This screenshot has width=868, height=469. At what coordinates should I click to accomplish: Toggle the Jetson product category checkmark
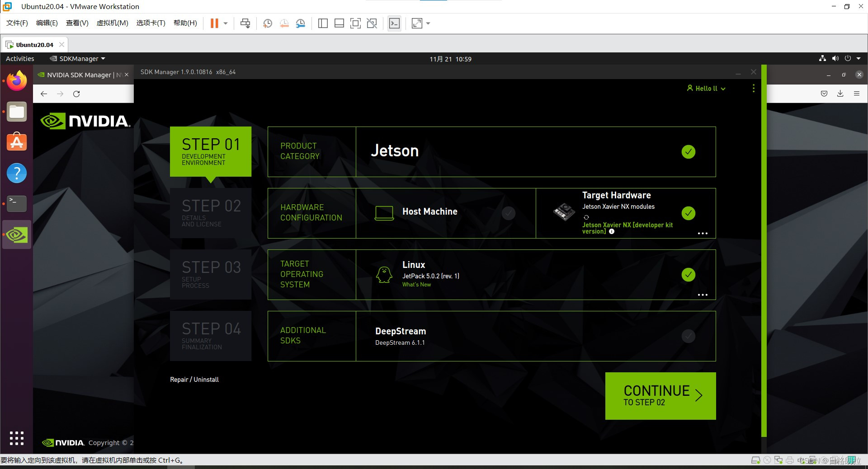[689, 152]
